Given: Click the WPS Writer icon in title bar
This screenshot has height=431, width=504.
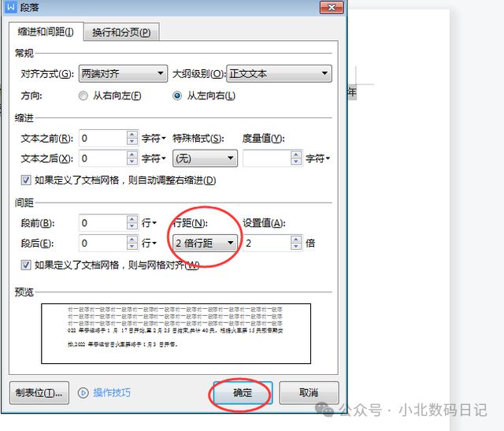Looking at the screenshot, I should [10, 7].
